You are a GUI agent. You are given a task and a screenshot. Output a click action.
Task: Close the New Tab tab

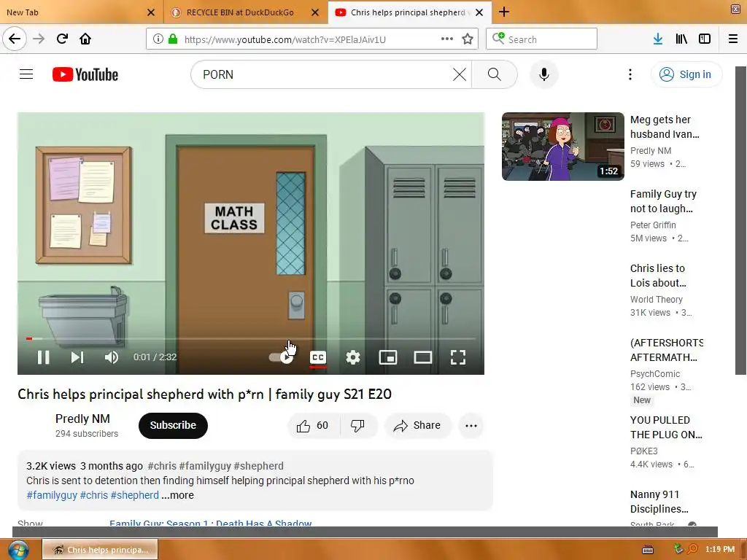(x=151, y=12)
